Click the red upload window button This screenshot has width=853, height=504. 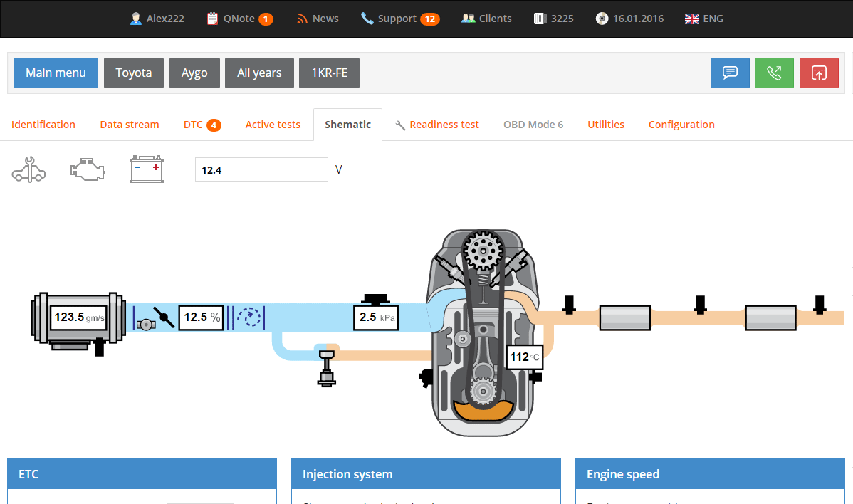(x=819, y=73)
